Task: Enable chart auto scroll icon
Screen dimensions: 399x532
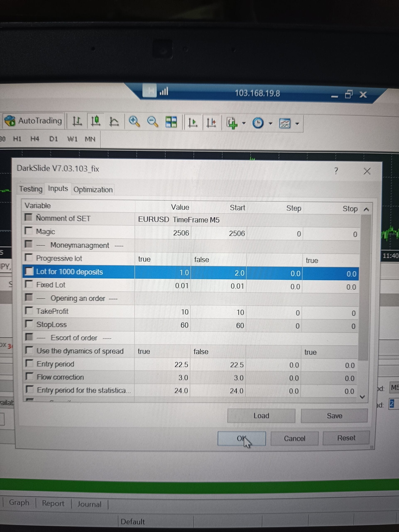Action: point(192,123)
